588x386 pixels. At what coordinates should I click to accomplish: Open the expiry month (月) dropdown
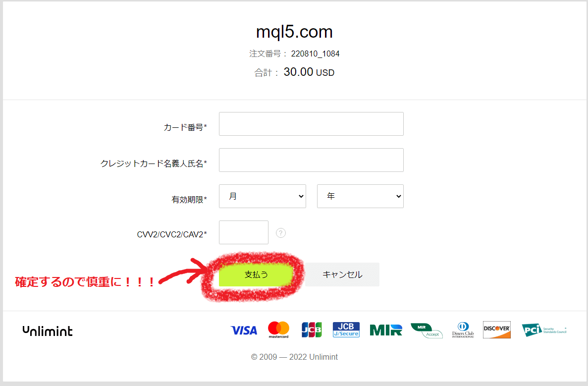point(263,196)
